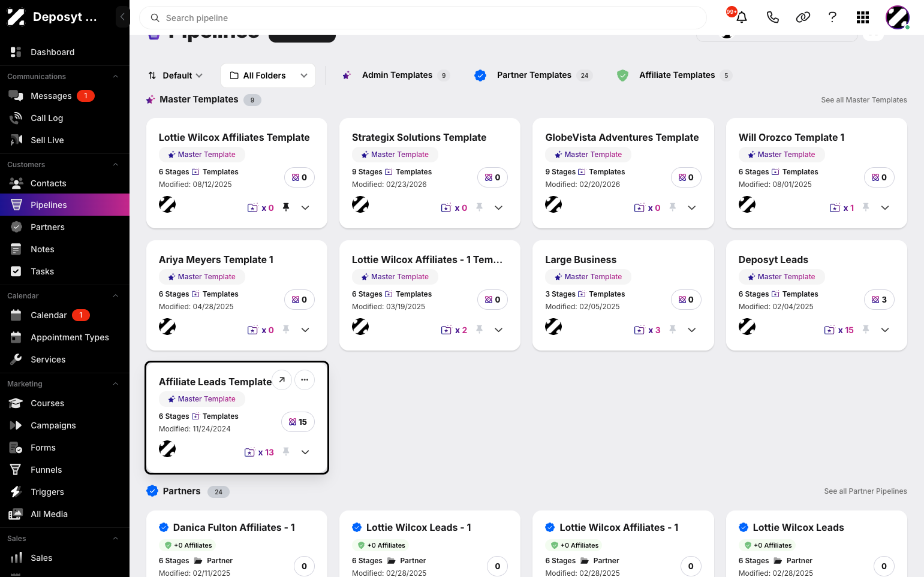
Task: Expand Lottie Wilcox Affiliates Template card chevron
Action: pos(305,208)
